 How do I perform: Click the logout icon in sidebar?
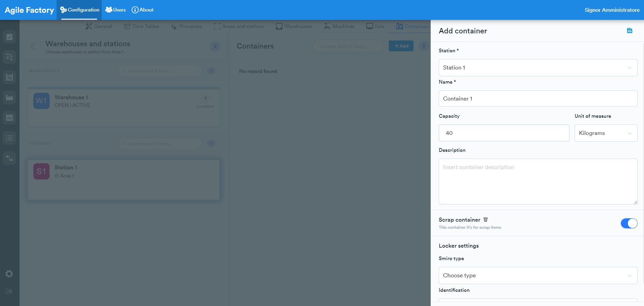(9, 291)
